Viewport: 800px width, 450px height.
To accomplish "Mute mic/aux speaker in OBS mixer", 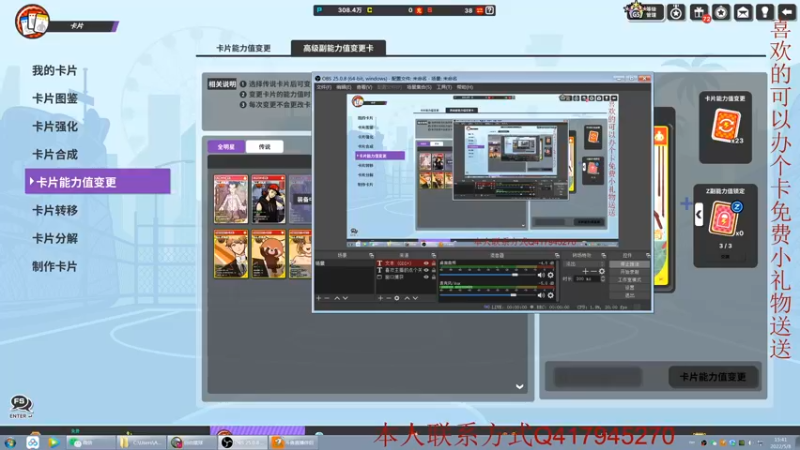I will pos(541,295).
